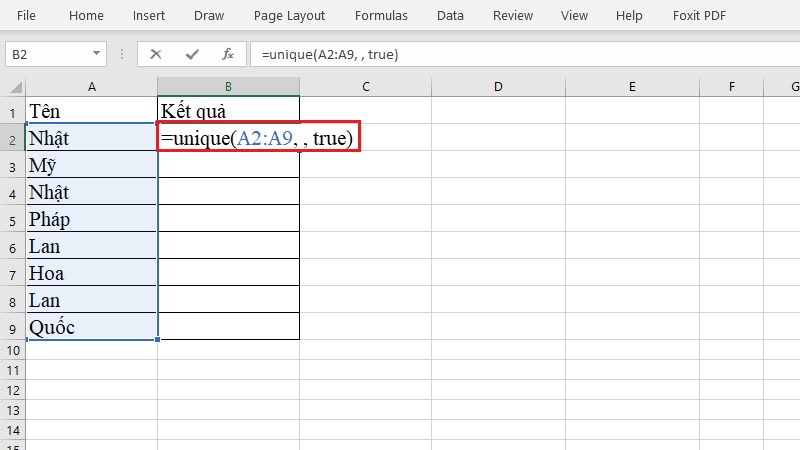800x450 pixels.
Task: Open the Help ribbon tab
Action: (629, 16)
